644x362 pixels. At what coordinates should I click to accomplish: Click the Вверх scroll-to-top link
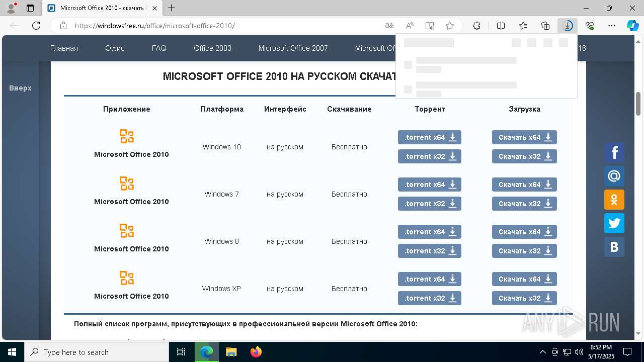coord(20,88)
